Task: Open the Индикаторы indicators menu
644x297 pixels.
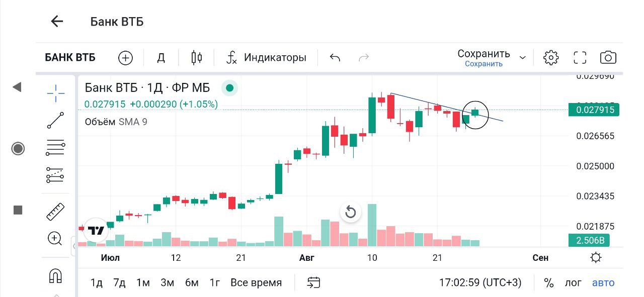Action: pos(266,58)
